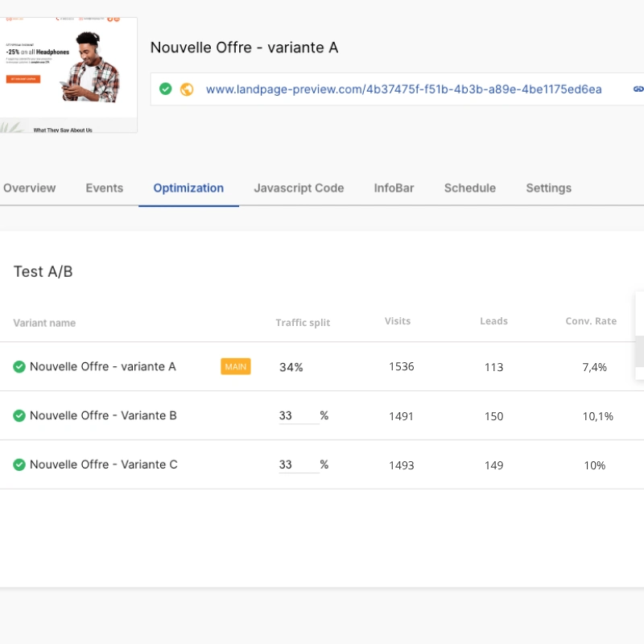This screenshot has width=644, height=644.
Task: Switch to the Schedule tab
Action: [470, 188]
